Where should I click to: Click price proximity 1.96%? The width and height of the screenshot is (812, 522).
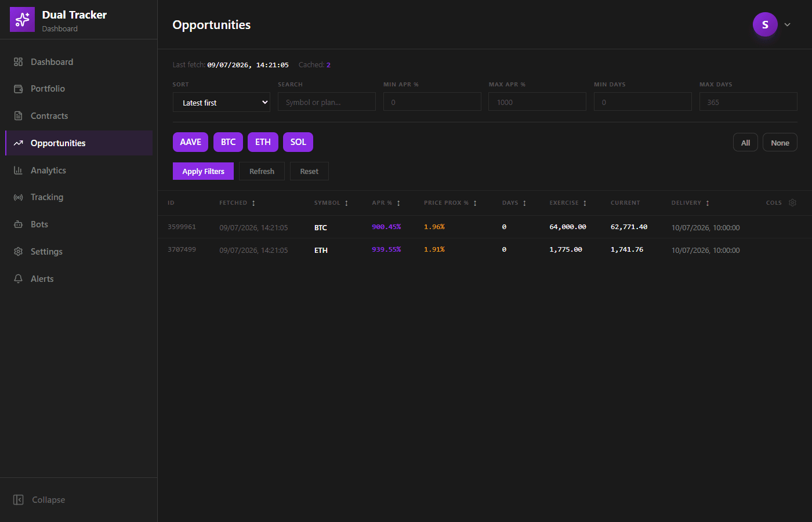(434, 227)
